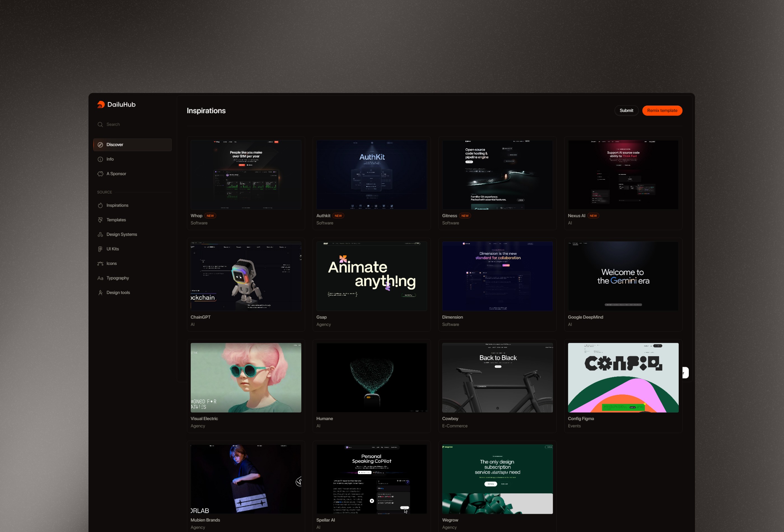
Task: Click the DailuHub logo
Action: [116, 104]
